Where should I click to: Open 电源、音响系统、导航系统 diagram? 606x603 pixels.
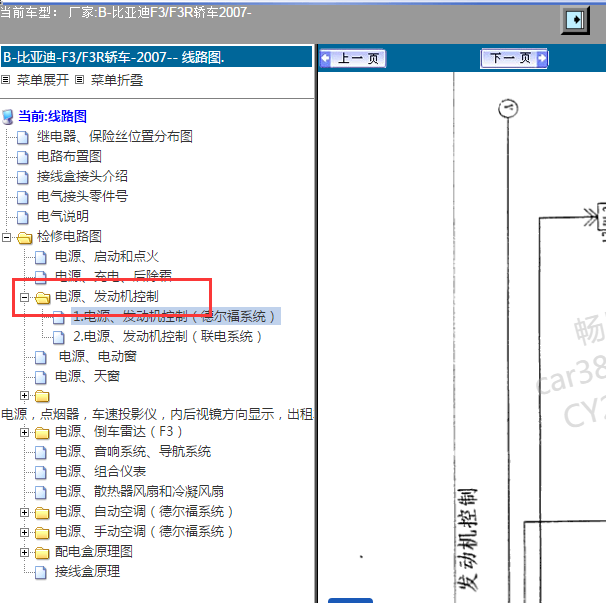pyautogui.click(x=133, y=451)
